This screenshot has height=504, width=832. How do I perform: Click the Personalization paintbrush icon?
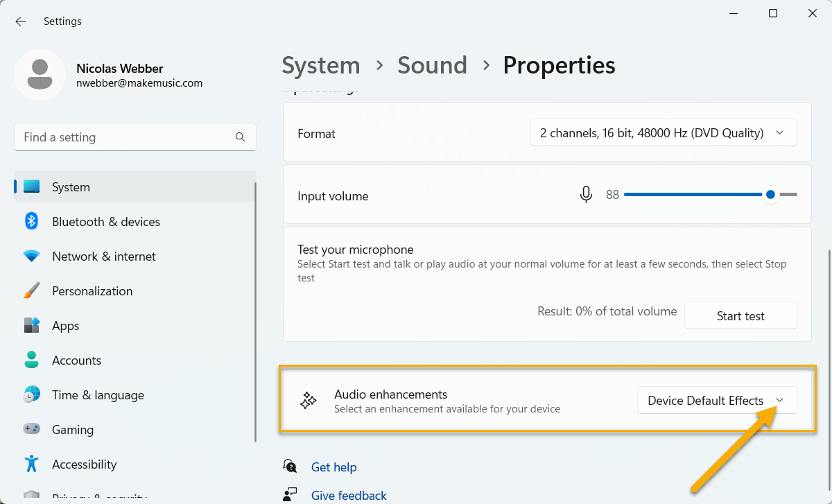pos(31,291)
